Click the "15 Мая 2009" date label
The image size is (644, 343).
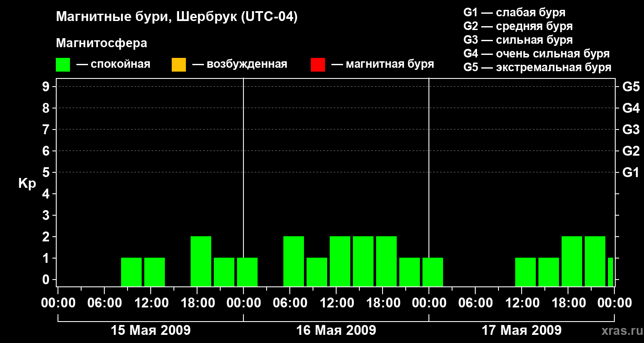point(151,330)
